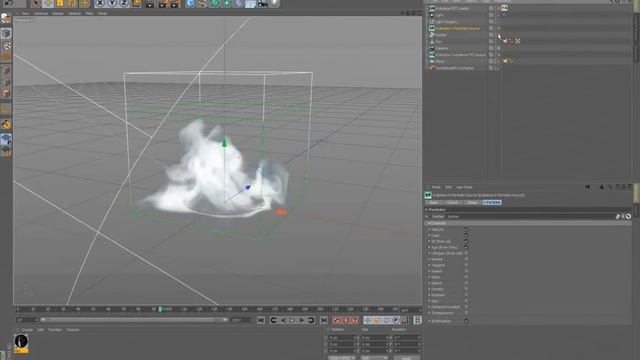The height and width of the screenshot is (360, 640).
Task: Select the Light object in object manager
Action: [x=440, y=15]
